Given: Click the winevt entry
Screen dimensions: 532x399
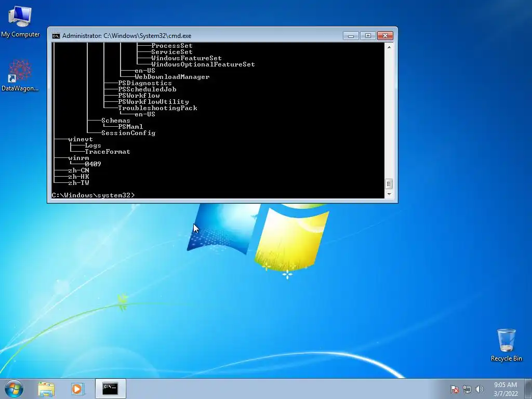Looking at the screenshot, I should (81, 139).
